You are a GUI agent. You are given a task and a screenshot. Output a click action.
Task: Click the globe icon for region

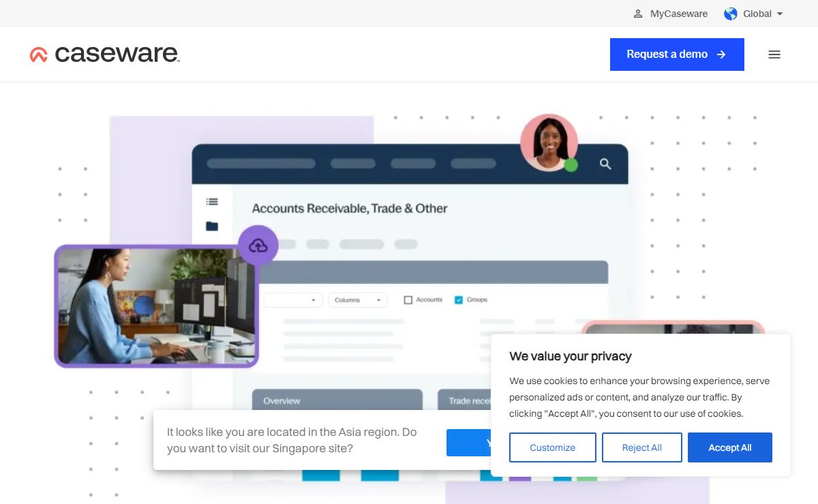pyautogui.click(x=731, y=14)
